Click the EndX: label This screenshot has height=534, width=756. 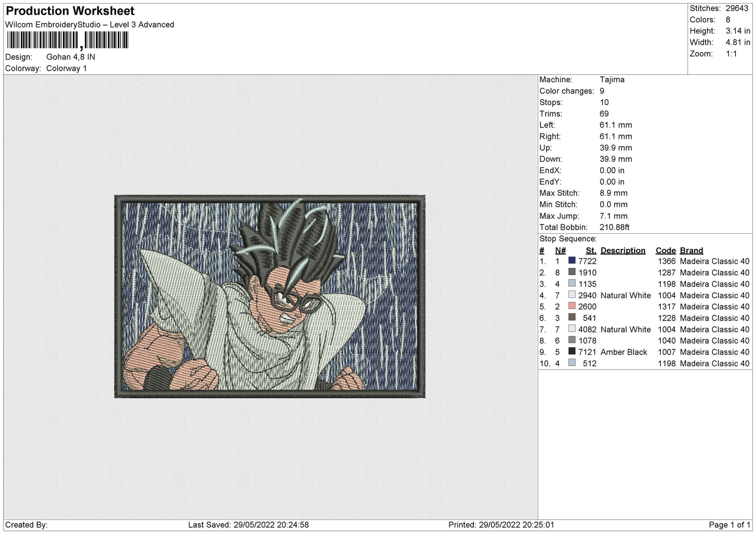click(550, 171)
